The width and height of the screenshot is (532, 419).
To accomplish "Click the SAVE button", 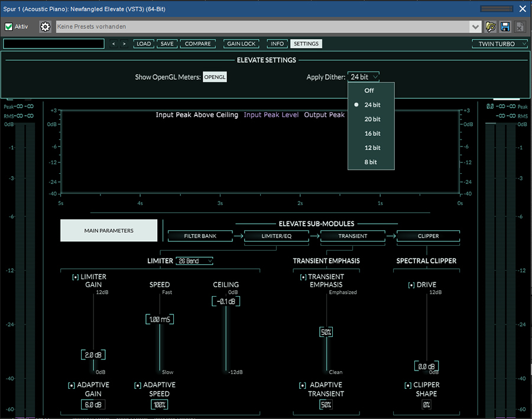I will click(167, 44).
